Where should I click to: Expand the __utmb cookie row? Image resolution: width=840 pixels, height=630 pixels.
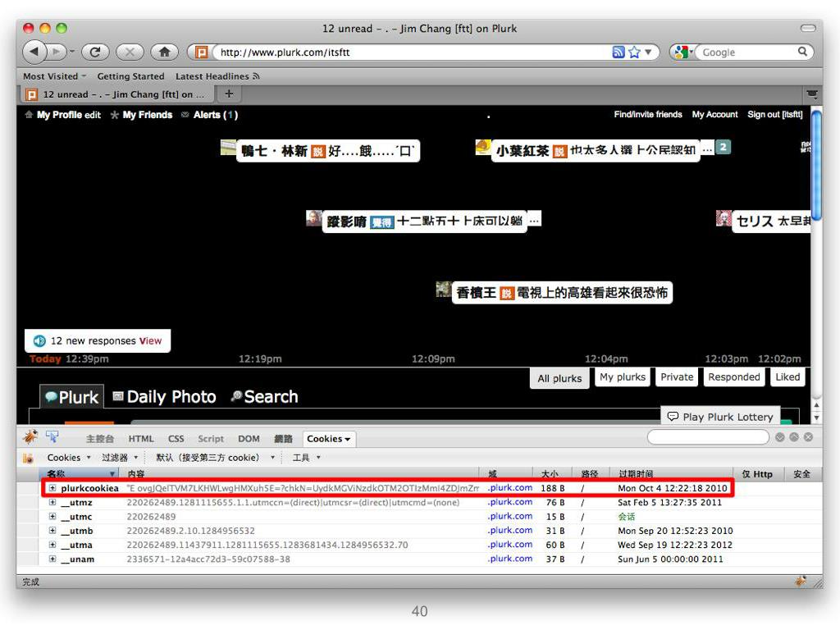coord(52,531)
